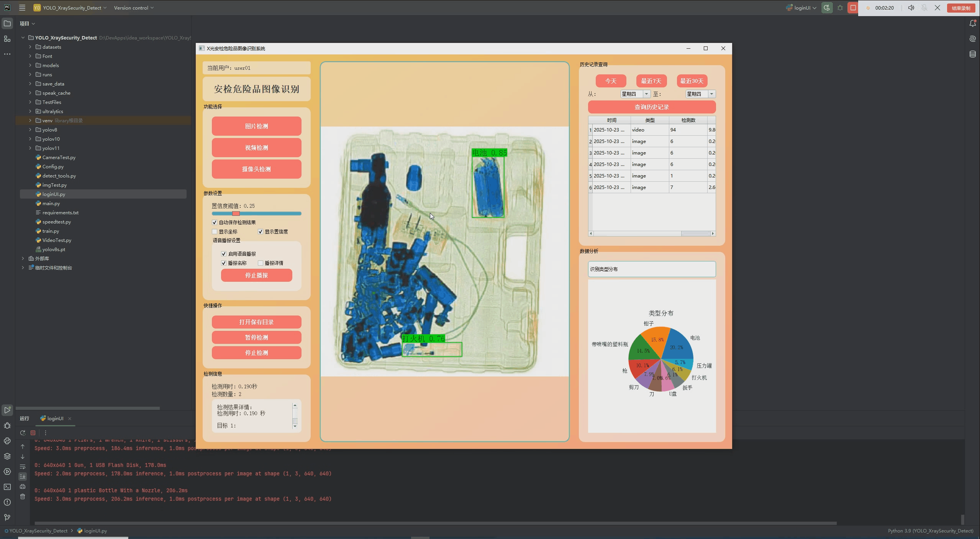Click the 识别类型分布 input field
980x539 pixels.
click(651, 269)
